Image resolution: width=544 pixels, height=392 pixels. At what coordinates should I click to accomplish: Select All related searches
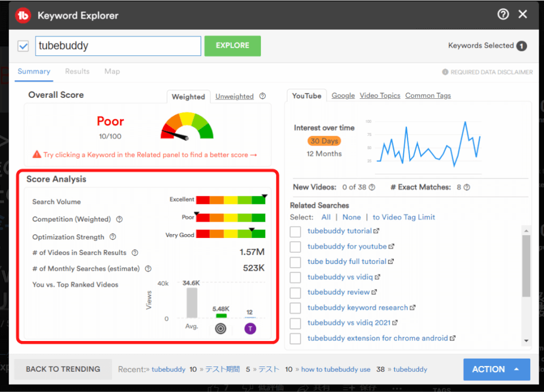326,217
